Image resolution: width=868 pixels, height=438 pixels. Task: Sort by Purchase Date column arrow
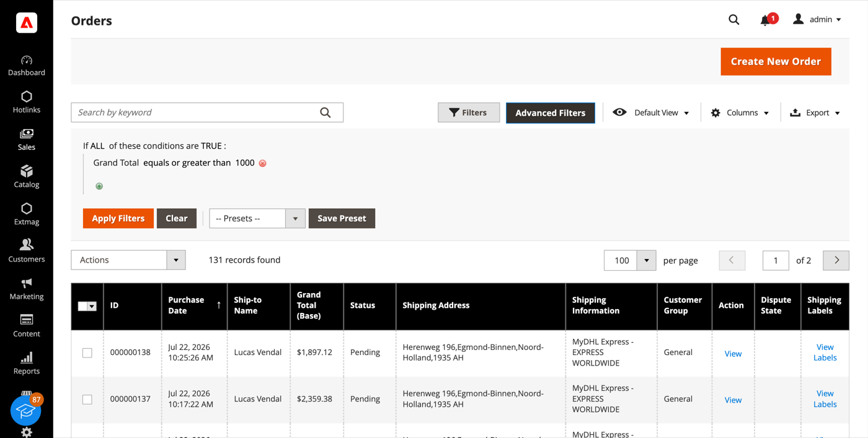pyautogui.click(x=219, y=305)
